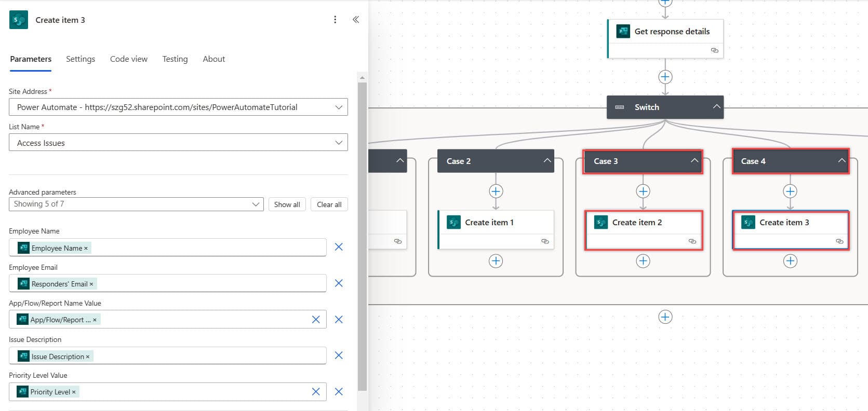This screenshot has width=868, height=411.
Task: Add an action below Create item 3
Action: coord(790,261)
